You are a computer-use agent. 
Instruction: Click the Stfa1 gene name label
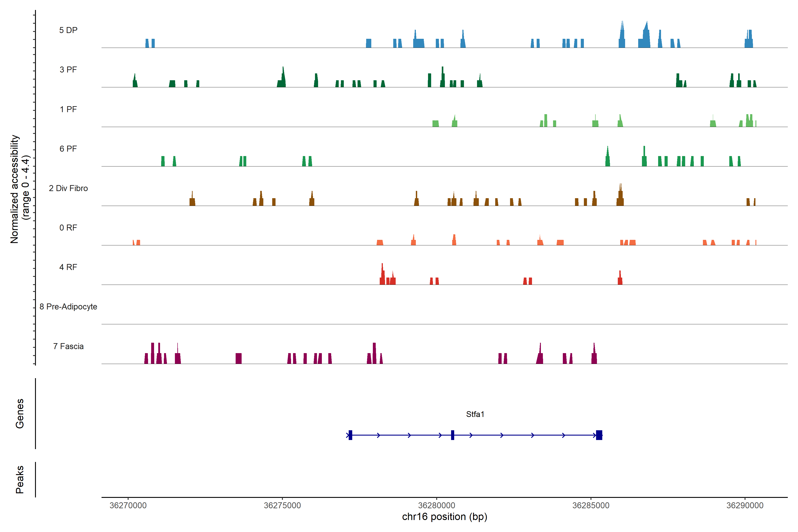[475, 414]
